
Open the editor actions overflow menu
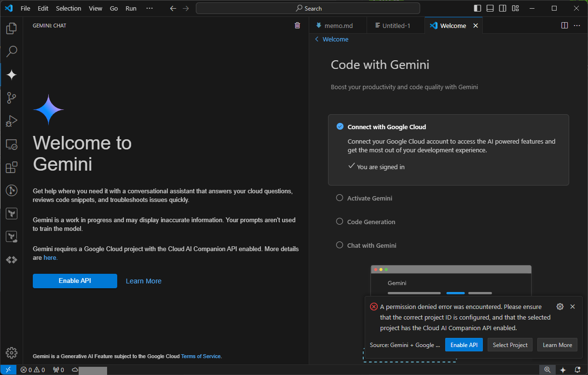pyautogui.click(x=577, y=25)
